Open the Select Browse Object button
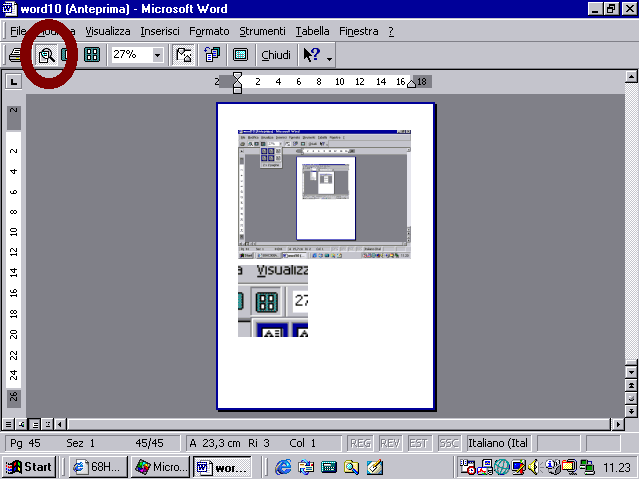This screenshot has width=639, height=479. [x=631, y=398]
